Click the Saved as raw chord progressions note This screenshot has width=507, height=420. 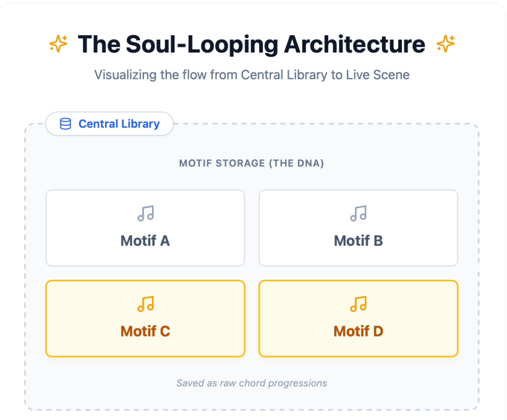[x=252, y=383]
